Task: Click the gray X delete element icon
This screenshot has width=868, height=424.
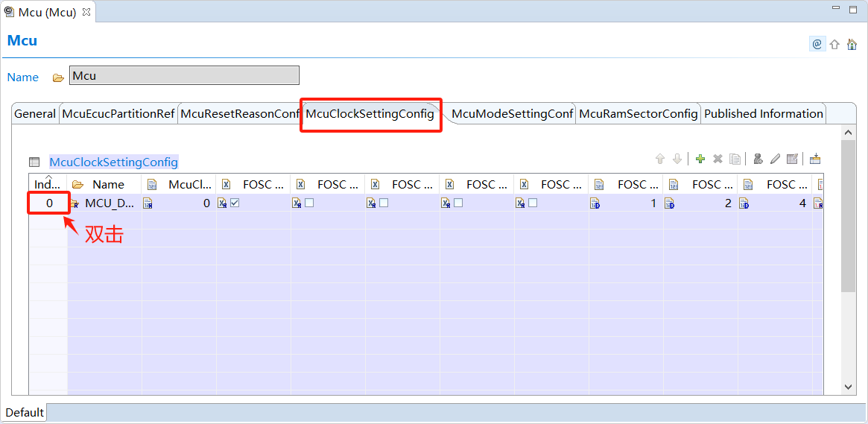Action: [x=717, y=159]
